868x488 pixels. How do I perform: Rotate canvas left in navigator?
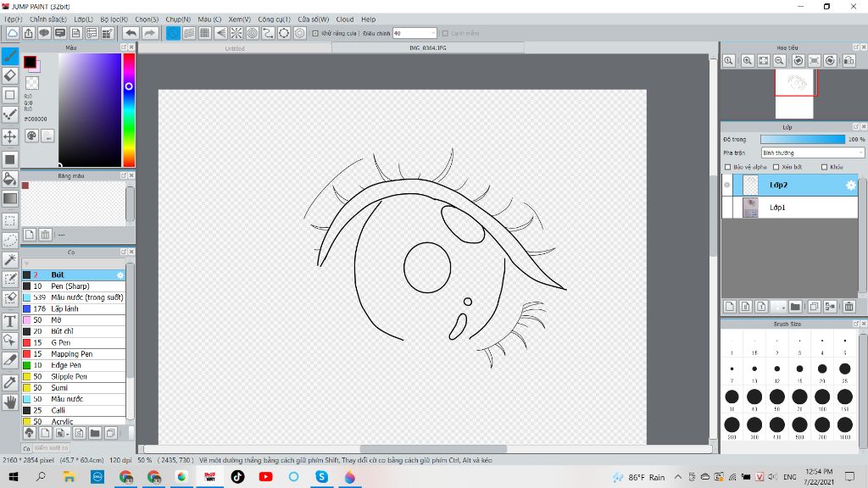click(798, 61)
